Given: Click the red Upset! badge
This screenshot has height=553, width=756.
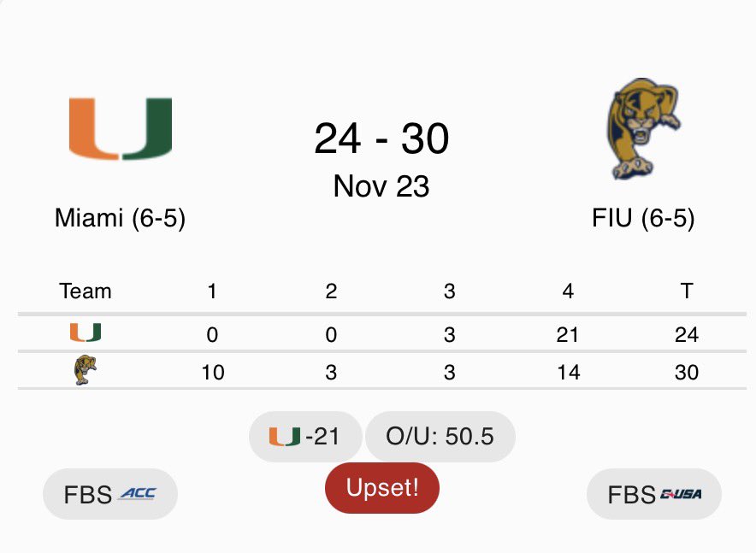Looking at the screenshot, I should pos(382,488).
